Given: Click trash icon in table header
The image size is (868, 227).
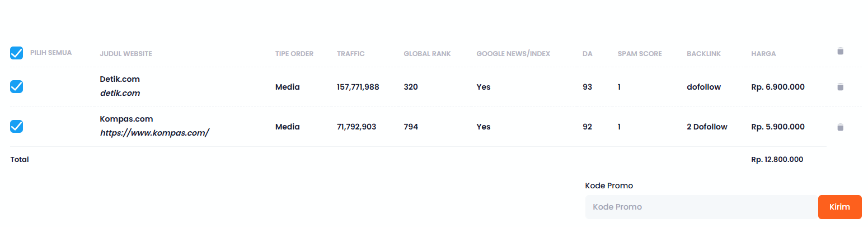Looking at the screenshot, I should (x=839, y=51).
